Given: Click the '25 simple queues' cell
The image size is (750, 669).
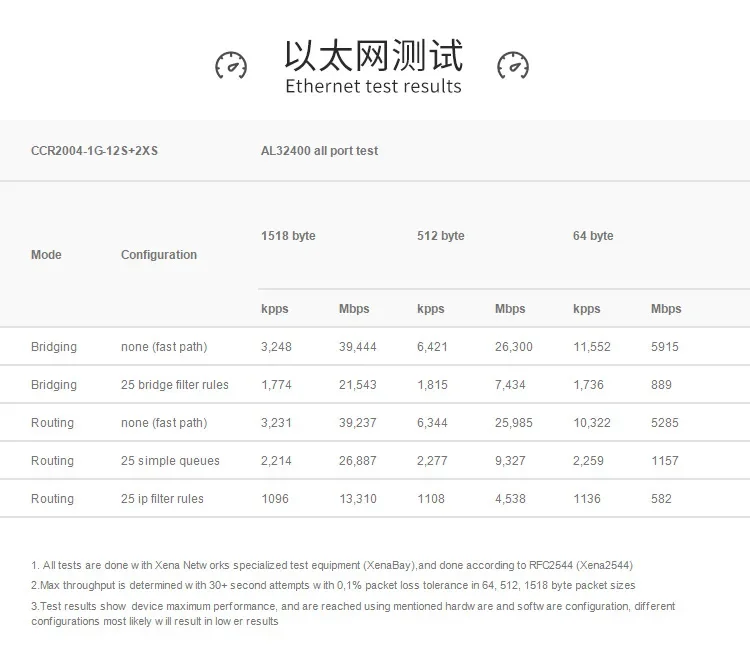Looking at the screenshot, I should (170, 461).
